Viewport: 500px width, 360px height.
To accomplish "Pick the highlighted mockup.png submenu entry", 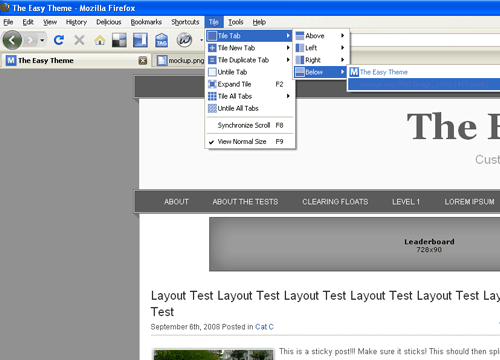I will click(424, 84).
